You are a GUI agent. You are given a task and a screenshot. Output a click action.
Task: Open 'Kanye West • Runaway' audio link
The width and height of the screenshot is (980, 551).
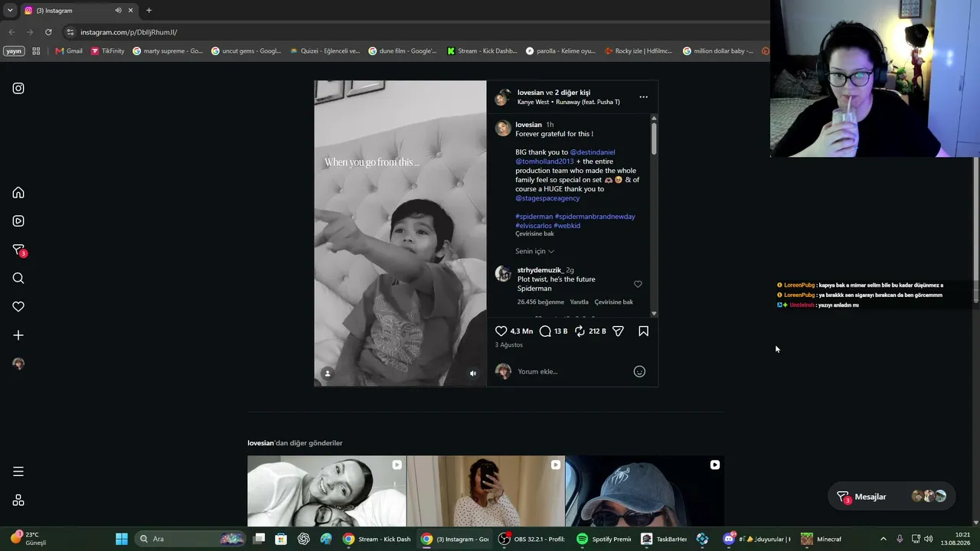(569, 102)
